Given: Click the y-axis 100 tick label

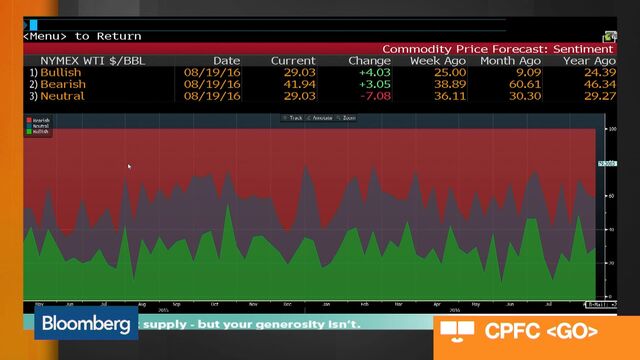Looking at the screenshot, I should pyautogui.click(x=612, y=129).
